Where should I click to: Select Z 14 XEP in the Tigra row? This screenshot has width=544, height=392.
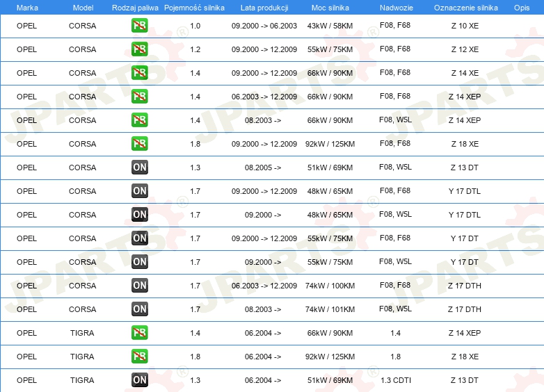[x=465, y=333]
